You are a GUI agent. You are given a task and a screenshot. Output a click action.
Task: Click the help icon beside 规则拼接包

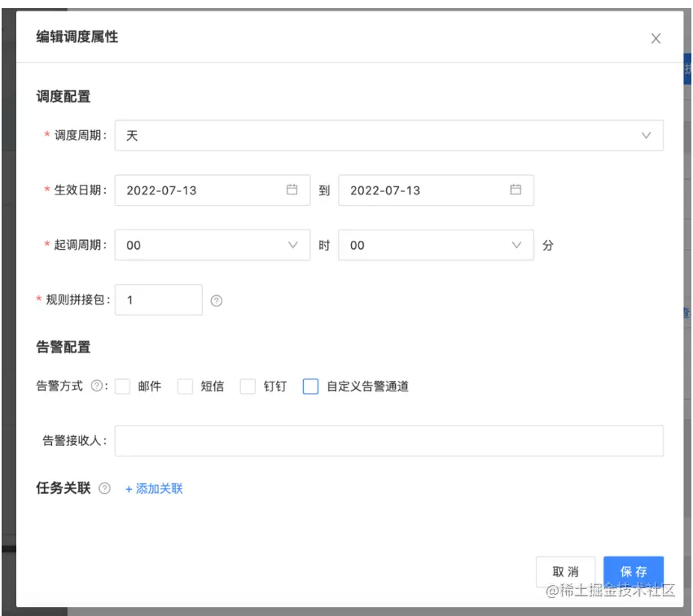218,299
